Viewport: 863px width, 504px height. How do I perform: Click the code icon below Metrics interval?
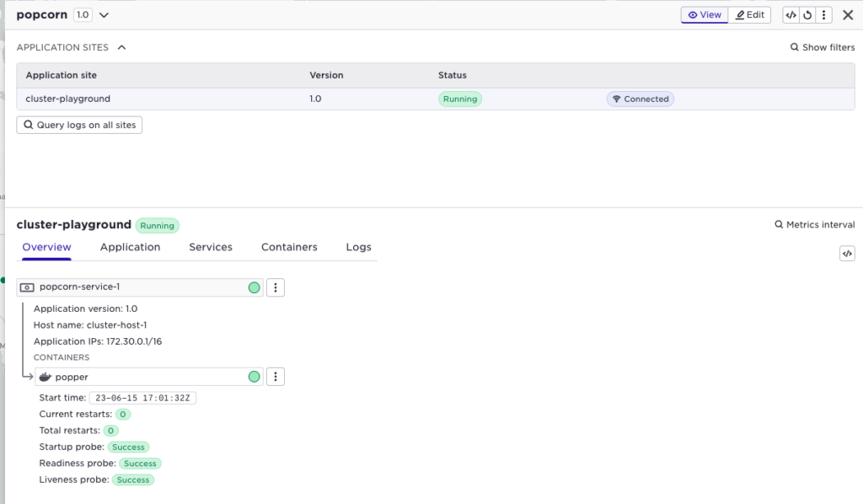click(x=847, y=254)
